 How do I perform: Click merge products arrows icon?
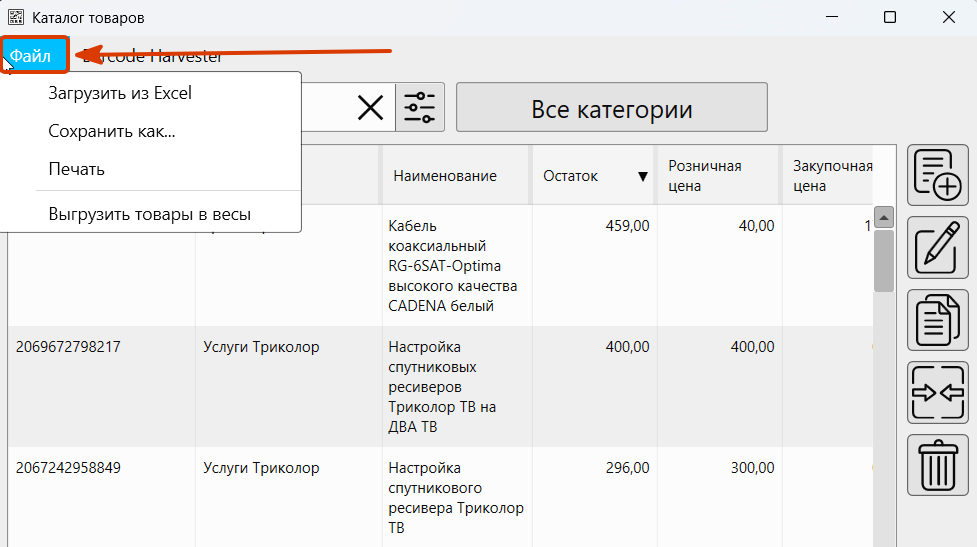point(938,392)
